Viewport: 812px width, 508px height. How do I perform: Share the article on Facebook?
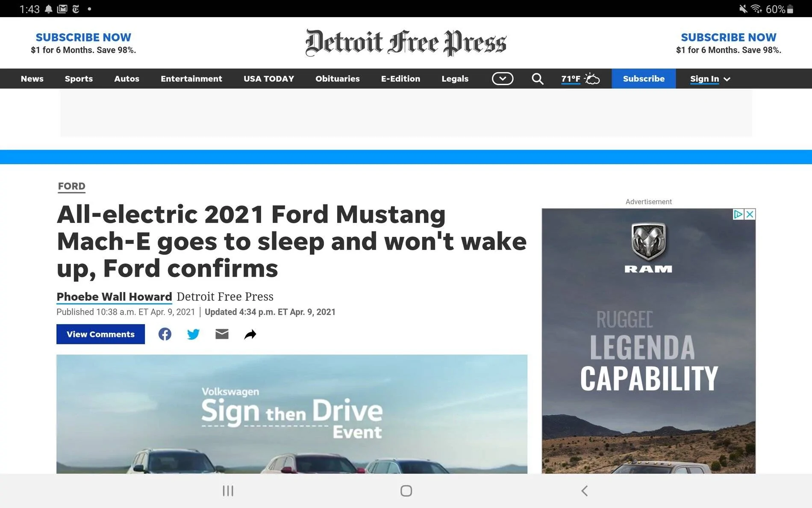click(165, 334)
